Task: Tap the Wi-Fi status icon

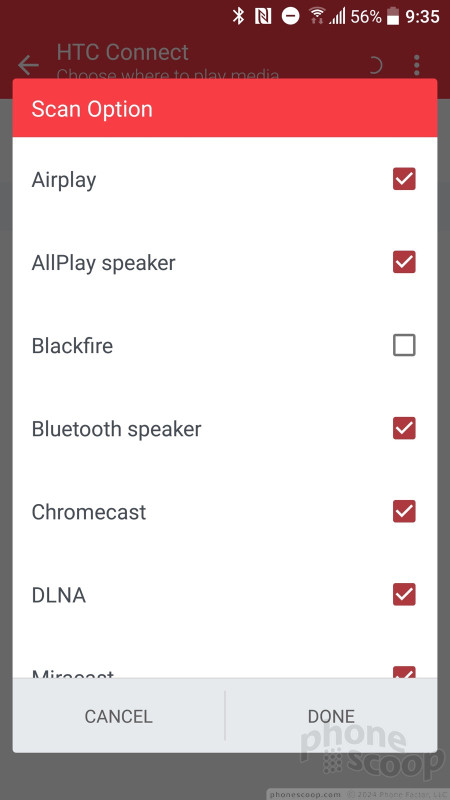Action: click(x=317, y=16)
